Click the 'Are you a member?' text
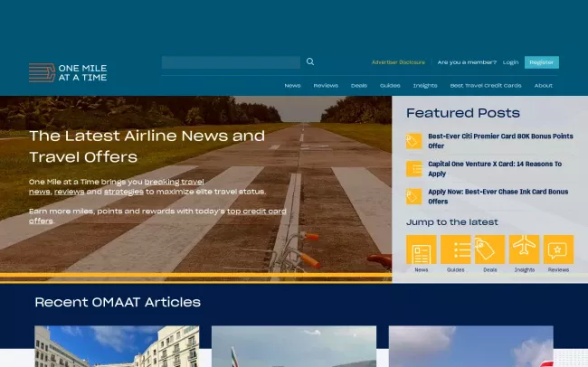This screenshot has width=588, height=367. point(467,62)
